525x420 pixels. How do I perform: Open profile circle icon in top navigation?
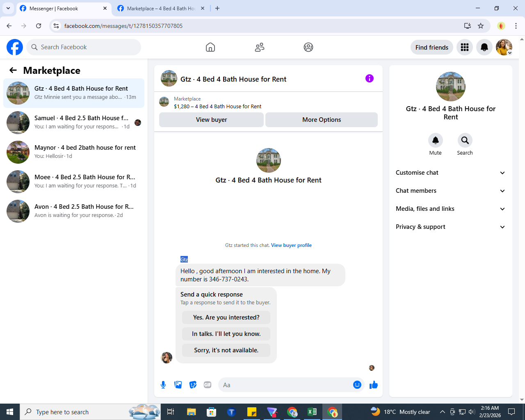pyautogui.click(x=308, y=47)
